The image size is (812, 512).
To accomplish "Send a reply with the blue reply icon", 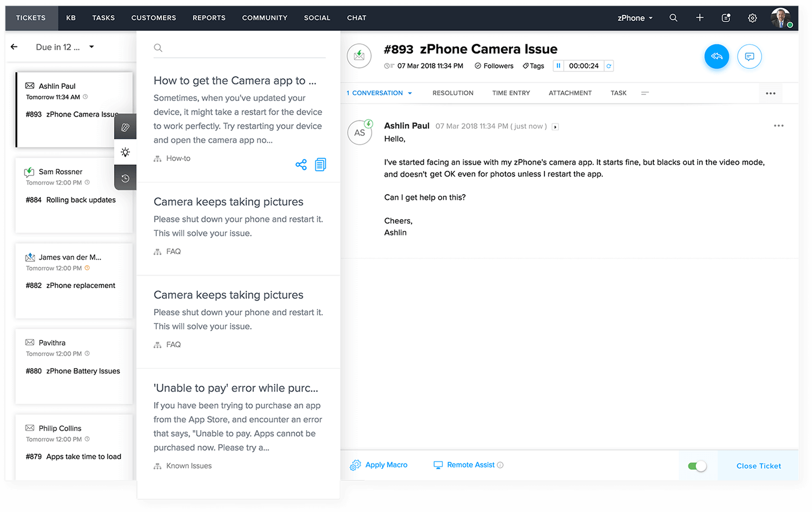I will 717,56.
